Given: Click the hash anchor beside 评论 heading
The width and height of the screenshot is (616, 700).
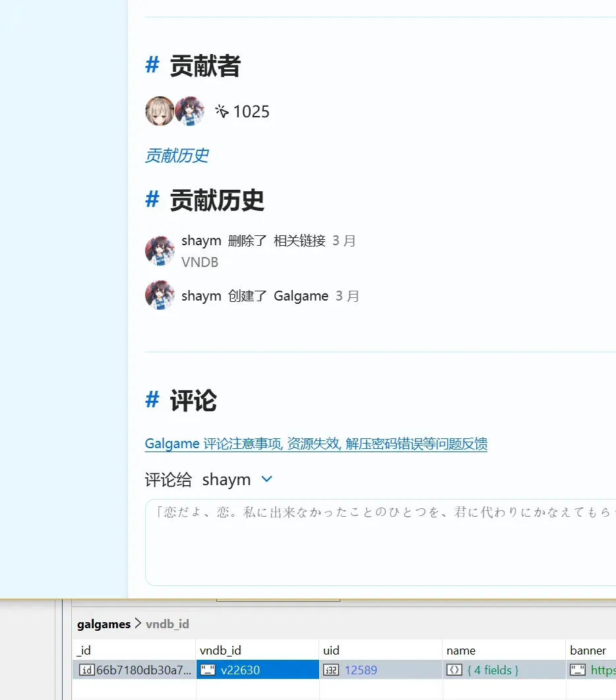Looking at the screenshot, I should point(152,400).
